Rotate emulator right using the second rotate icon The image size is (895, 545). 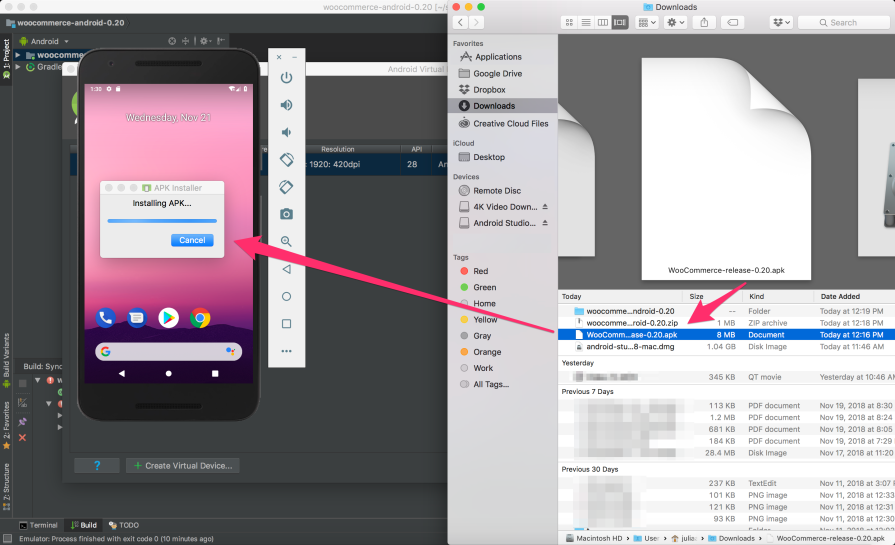pos(287,187)
